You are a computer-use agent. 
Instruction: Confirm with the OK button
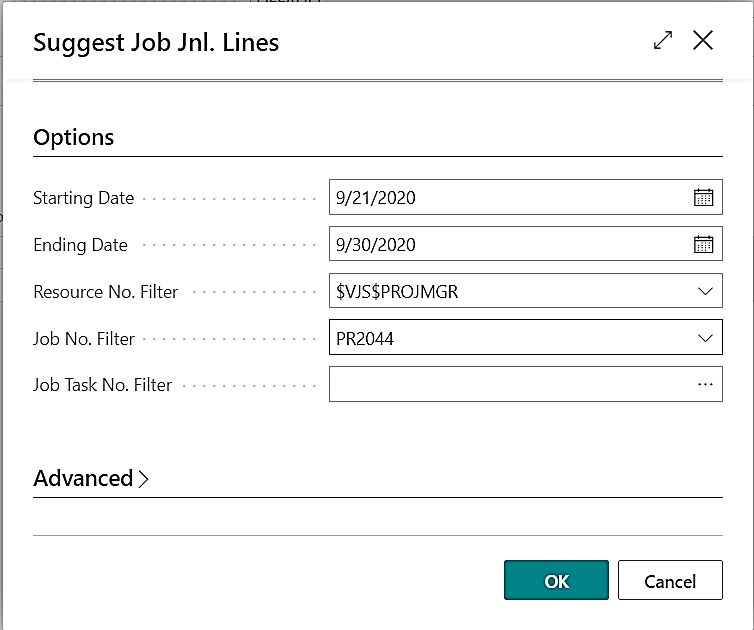pyautogui.click(x=556, y=581)
